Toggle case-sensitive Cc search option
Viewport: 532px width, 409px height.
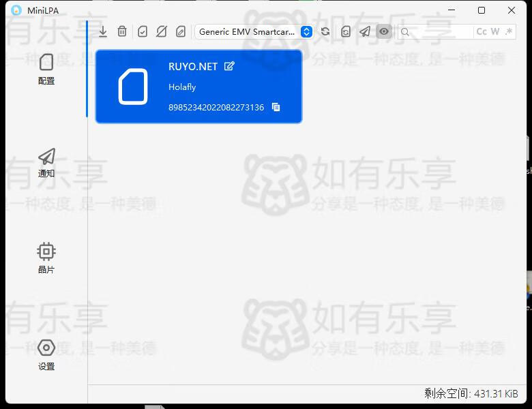click(x=482, y=31)
